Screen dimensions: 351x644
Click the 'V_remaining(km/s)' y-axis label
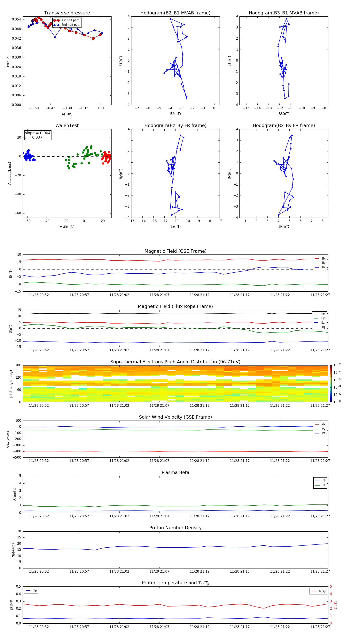10,173
